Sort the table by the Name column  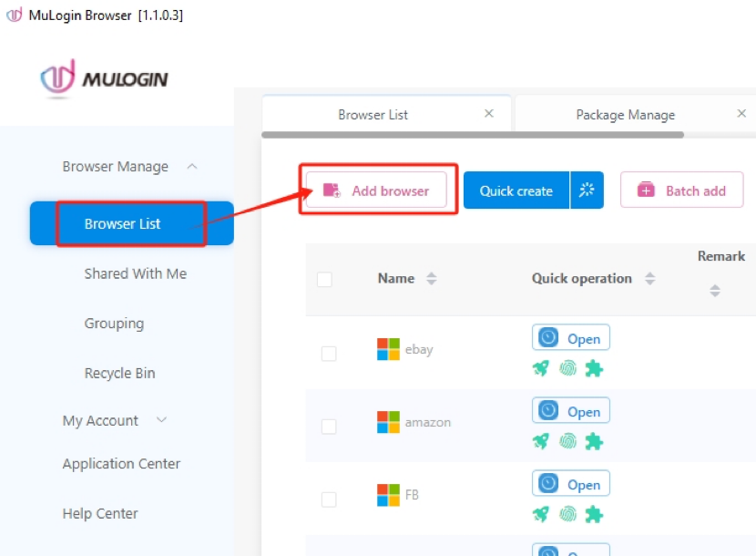(x=431, y=279)
